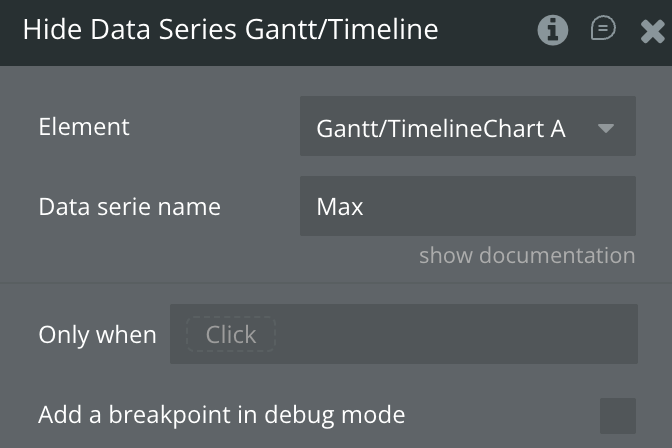Open the show documentation link
This screenshot has width=672, height=448.
tap(526, 255)
